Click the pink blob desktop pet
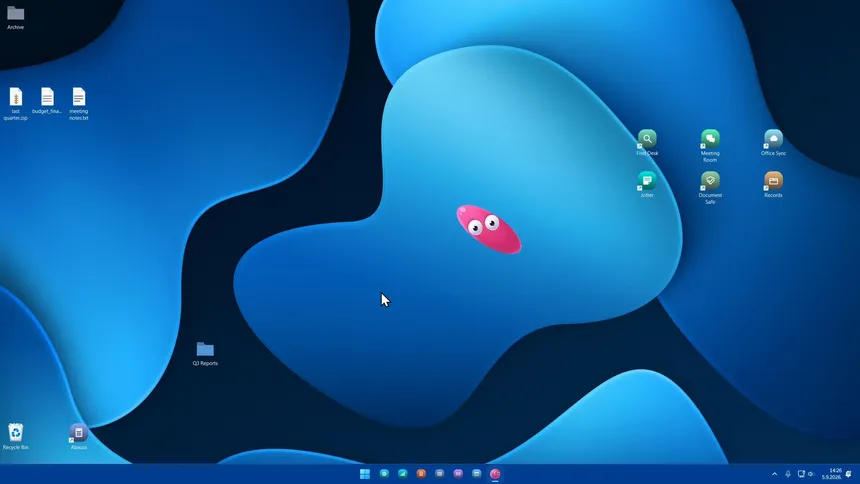 point(489,229)
